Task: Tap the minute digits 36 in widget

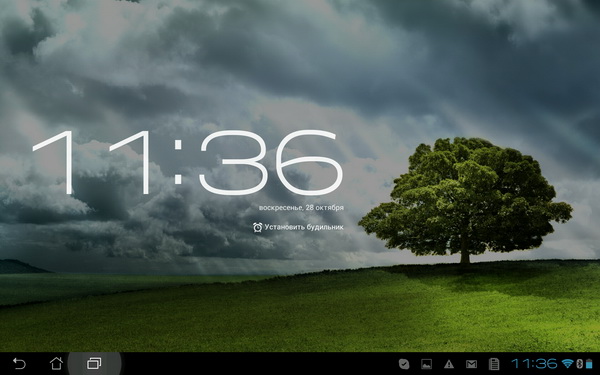Action: pos(271,163)
